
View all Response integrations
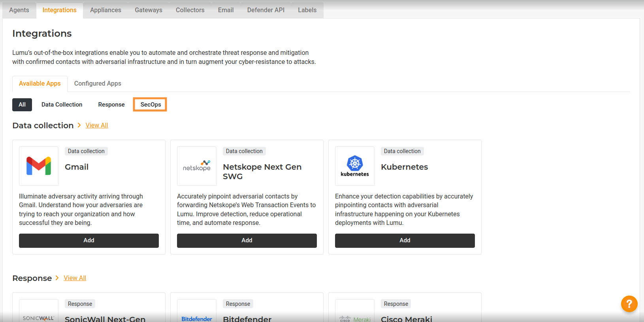tap(75, 278)
